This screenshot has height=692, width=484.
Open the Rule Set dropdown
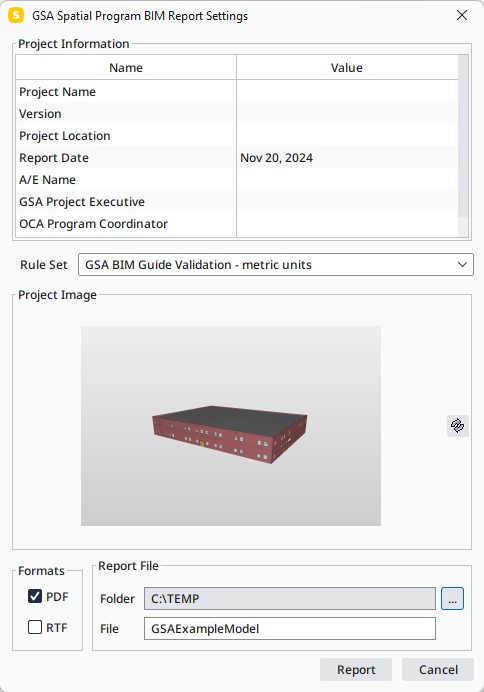[276, 264]
